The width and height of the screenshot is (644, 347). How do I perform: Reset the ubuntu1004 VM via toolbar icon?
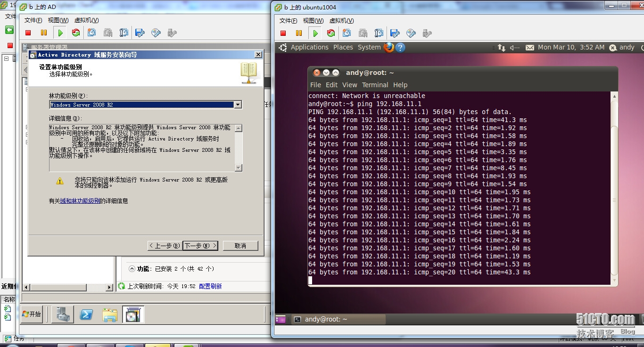click(x=331, y=33)
